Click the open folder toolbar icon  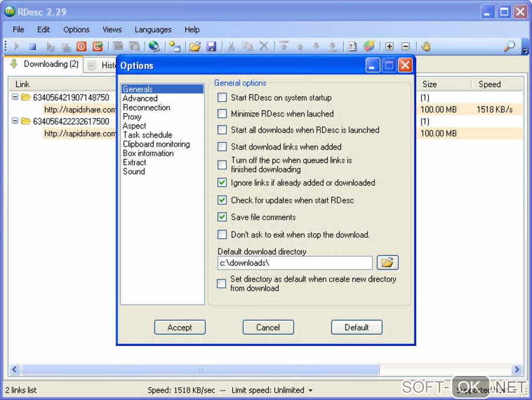point(195,46)
